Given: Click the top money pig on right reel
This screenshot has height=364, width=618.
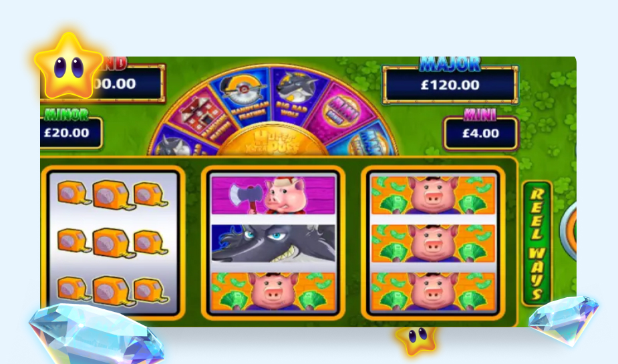Looking at the screenshot, I should click(x=433, y=195).
